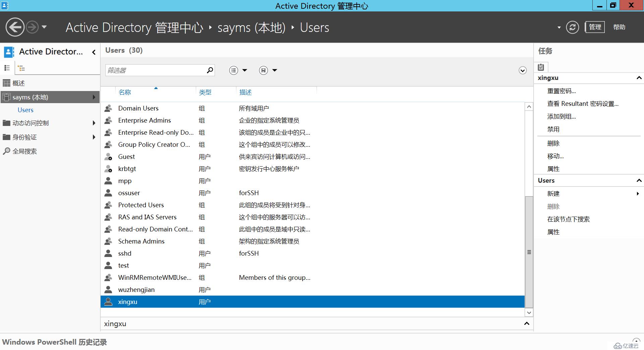Open the 帮助 menu
The height and width of the screenshot is (350, 644).
(619, 27)
